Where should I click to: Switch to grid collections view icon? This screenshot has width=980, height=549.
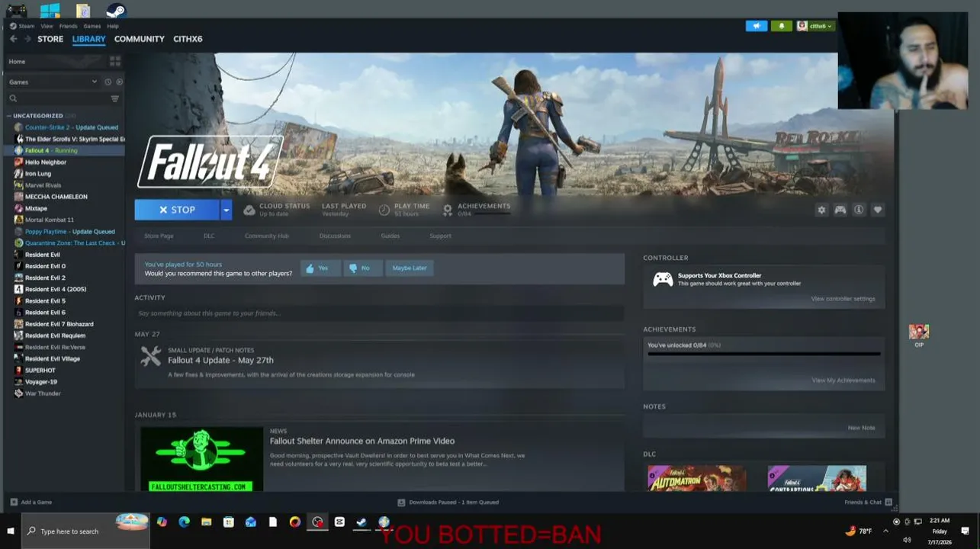(115, 61)
